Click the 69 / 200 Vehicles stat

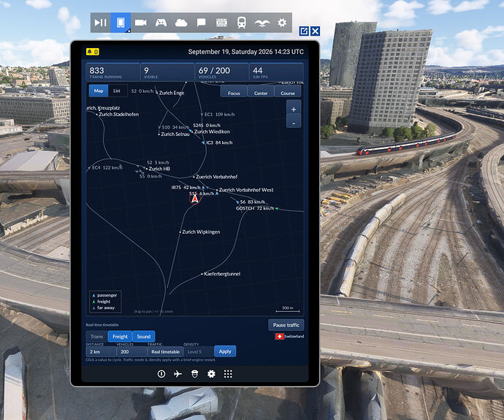point(222,72)
